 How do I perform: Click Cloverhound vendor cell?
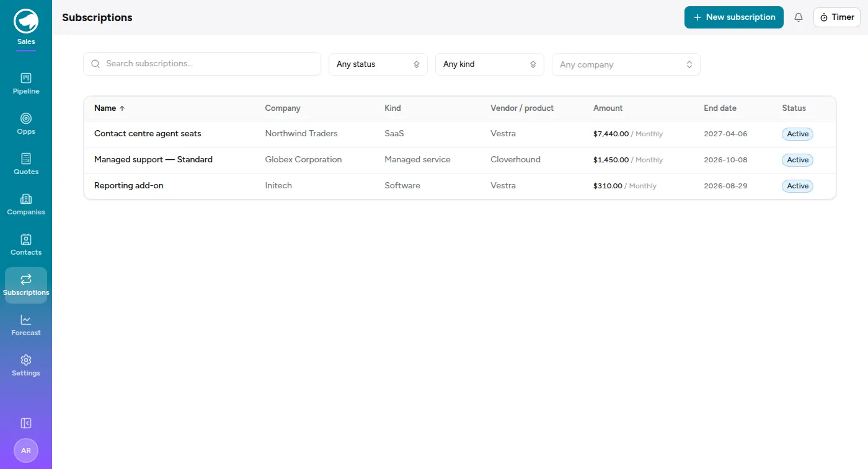click(515, 160)
